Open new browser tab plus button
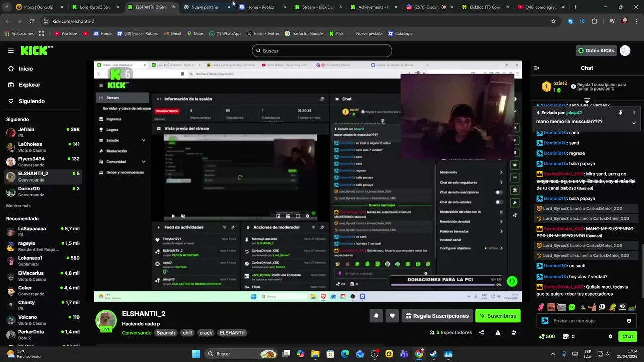The image size is (644, 362). [x=575, y=7]
